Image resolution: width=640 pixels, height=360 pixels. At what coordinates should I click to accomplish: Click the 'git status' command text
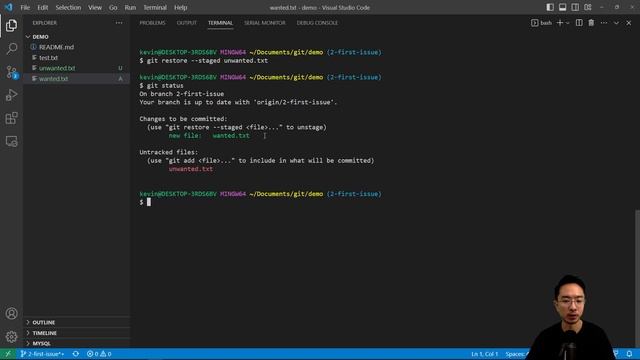(165, 85)
